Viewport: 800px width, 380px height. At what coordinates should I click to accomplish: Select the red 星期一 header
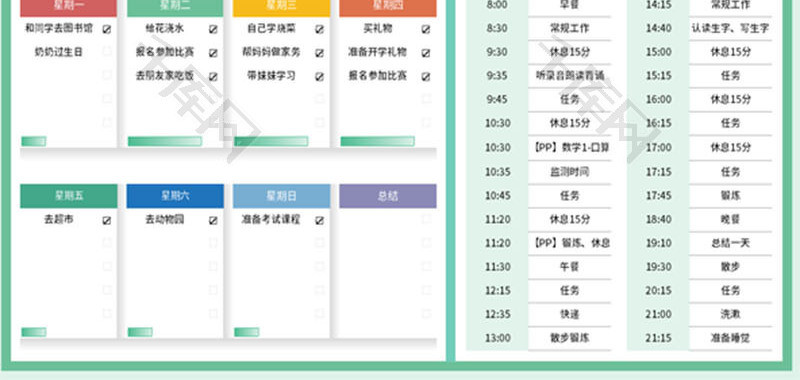coord(68,8)
